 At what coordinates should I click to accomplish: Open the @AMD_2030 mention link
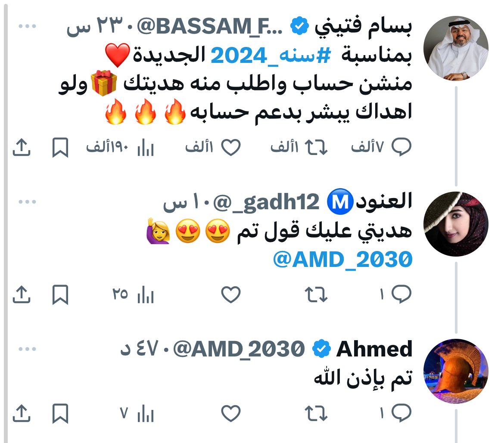coord(342,260)
